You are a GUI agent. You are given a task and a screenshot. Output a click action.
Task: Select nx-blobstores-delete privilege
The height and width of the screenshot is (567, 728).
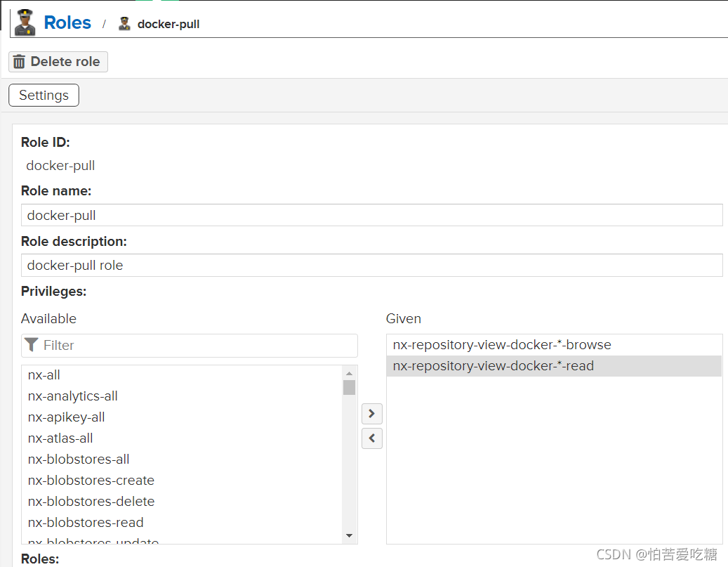182,502
